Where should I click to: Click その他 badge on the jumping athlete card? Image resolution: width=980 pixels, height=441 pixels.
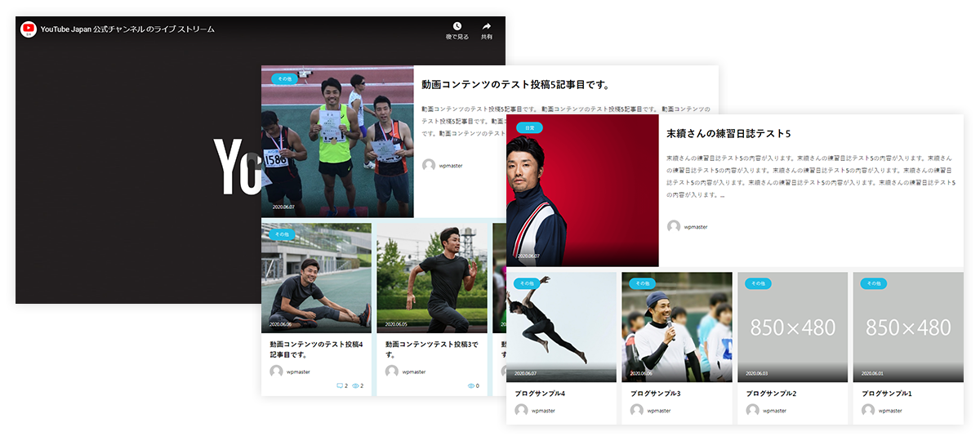527,283
